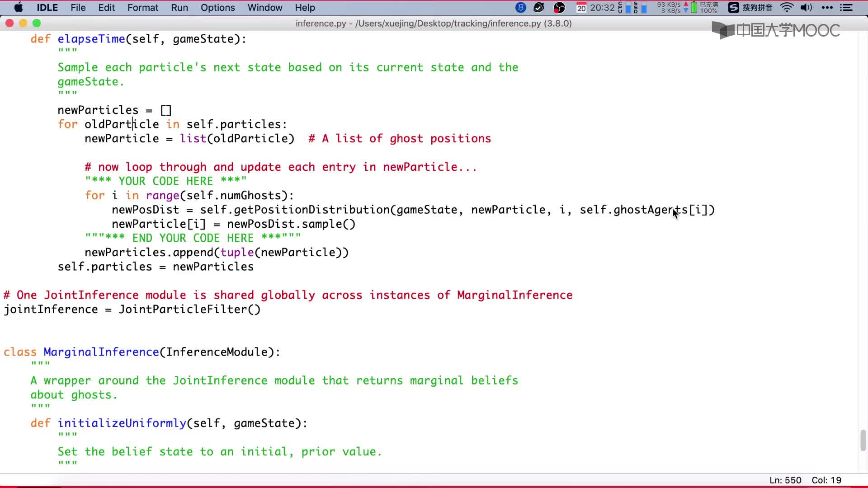The height and width of the screenshot is (488, 868).
Task: Click the MarginalInference class name
Action: click(x=101, y=352)
